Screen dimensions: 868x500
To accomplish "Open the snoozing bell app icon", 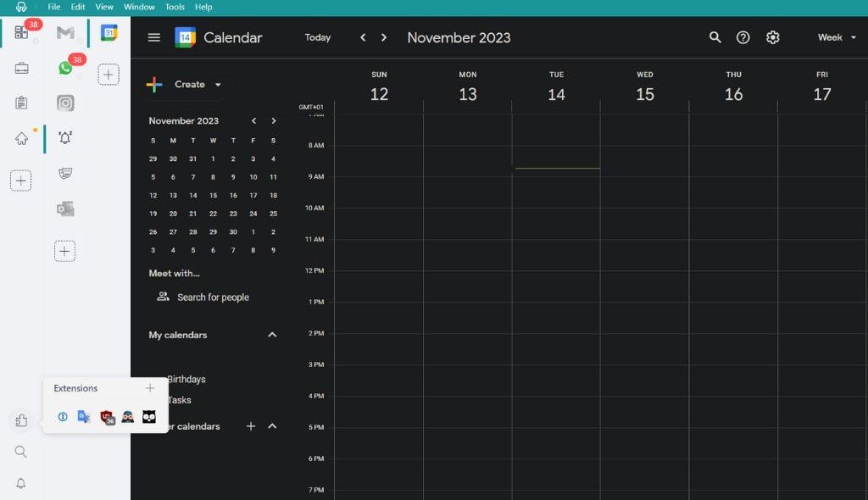I will [x=65, y=137].
